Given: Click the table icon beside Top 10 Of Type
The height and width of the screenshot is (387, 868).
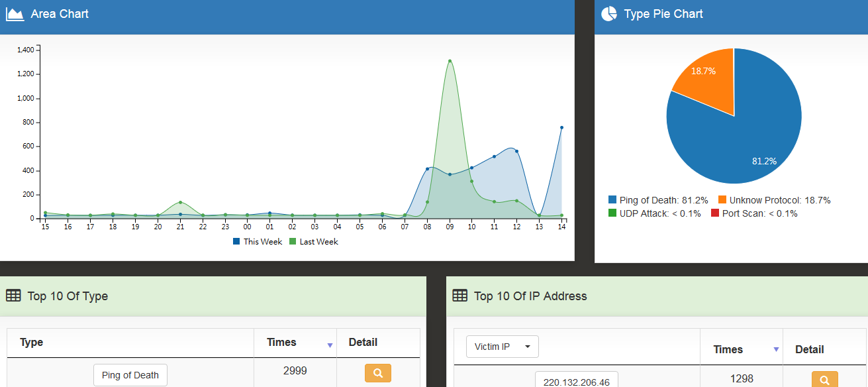Looking at the screenshot, I should (13, 296).
